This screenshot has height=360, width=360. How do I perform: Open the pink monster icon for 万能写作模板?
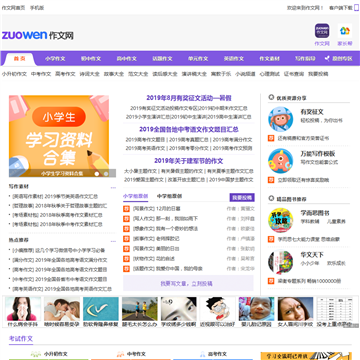pyautogui.click(x=281, y=161)
